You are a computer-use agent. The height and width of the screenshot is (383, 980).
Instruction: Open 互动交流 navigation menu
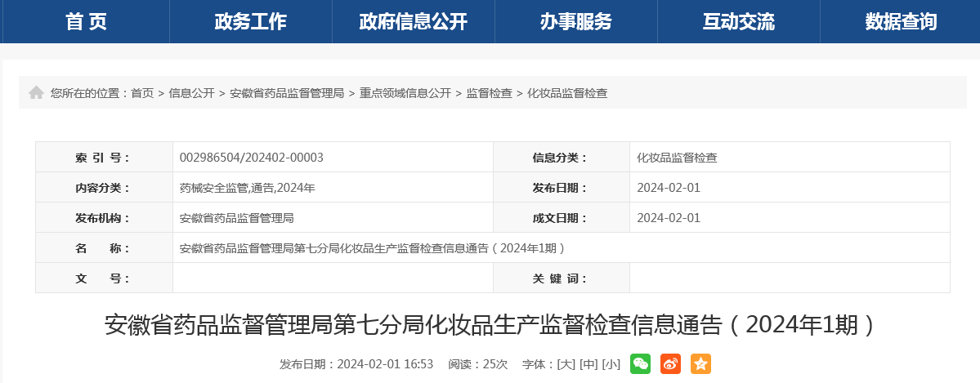(x=738, y=22)
